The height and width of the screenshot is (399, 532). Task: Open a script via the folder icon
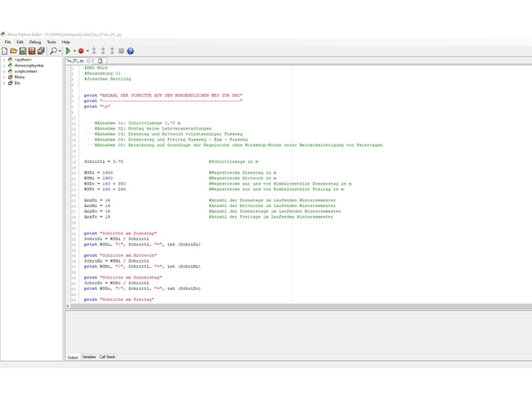click(13, 51)
